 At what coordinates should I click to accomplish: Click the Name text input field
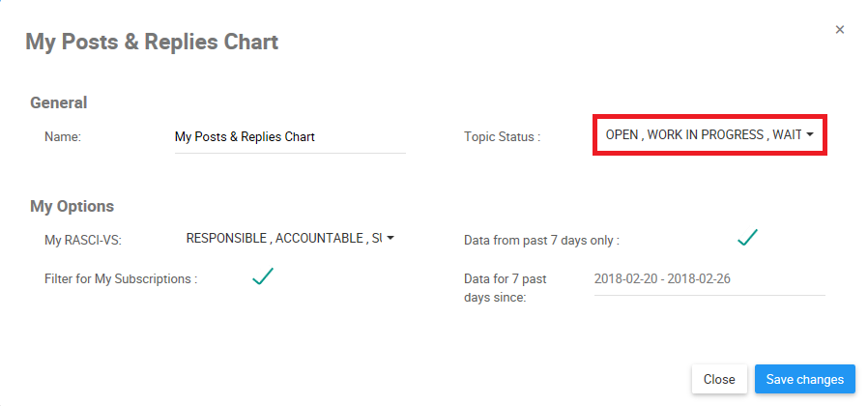(288, 137)
